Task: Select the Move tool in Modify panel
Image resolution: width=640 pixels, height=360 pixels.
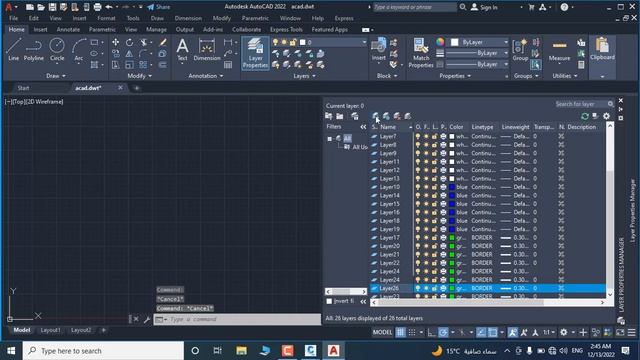Action: [x=116, y=42]
